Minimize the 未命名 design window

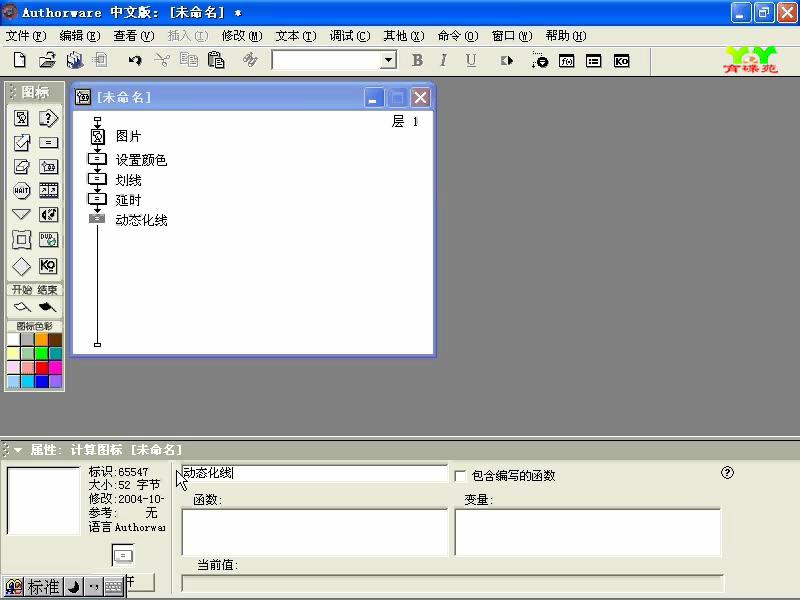tap(373, 97)
